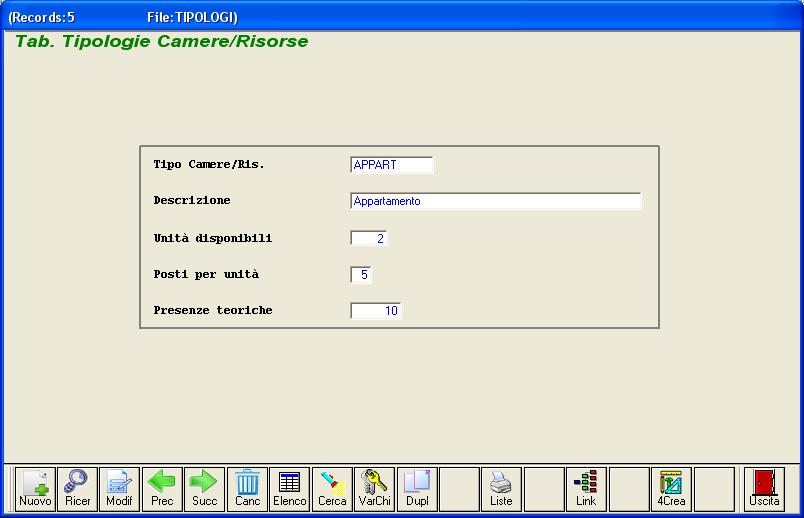Image resolution: width=804 pixels, height=518 pixels.
Task: Go to next record with Succ
Action: click(204, 488)
